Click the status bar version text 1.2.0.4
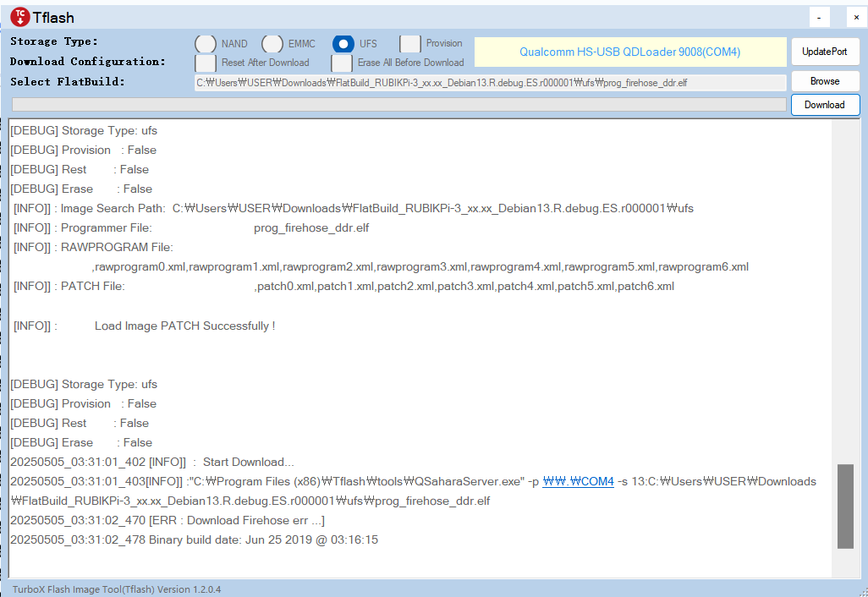This screenshot has width=868, height=597. 117,589
